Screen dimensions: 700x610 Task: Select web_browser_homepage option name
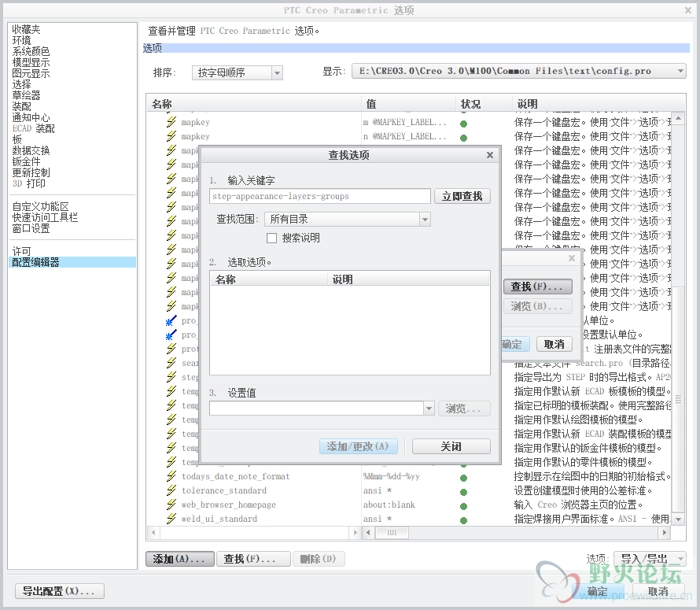click(229, 505)
